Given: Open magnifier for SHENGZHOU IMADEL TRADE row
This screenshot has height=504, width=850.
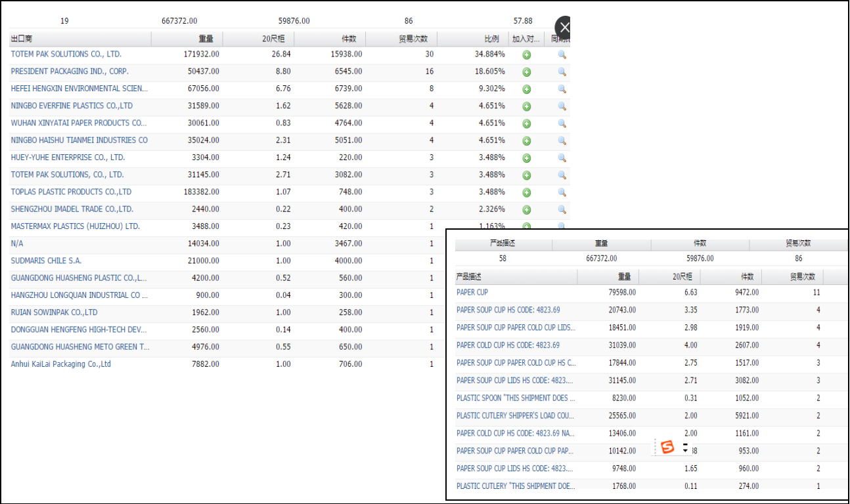Looking at the screenshot, I should 562,209.
